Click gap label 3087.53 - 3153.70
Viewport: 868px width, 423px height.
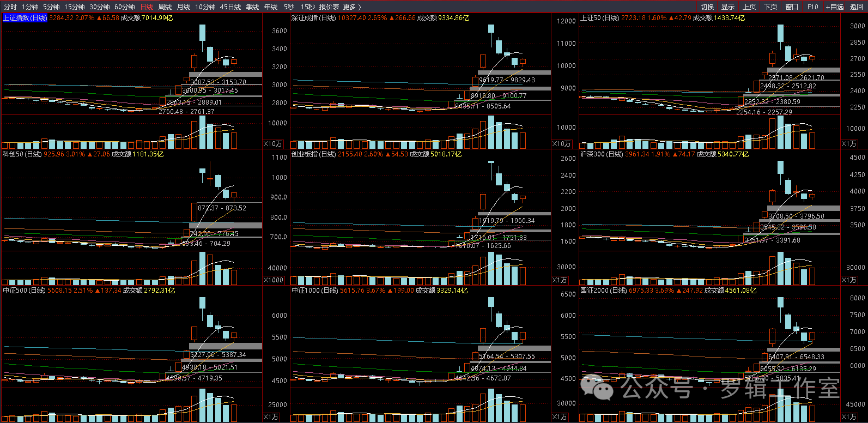(x=218, y=82)
